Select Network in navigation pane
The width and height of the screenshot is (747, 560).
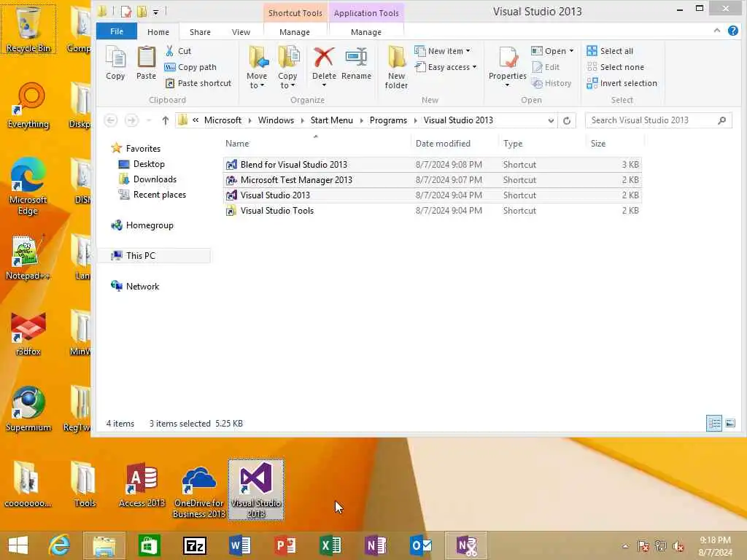click(x=142, y=286)
